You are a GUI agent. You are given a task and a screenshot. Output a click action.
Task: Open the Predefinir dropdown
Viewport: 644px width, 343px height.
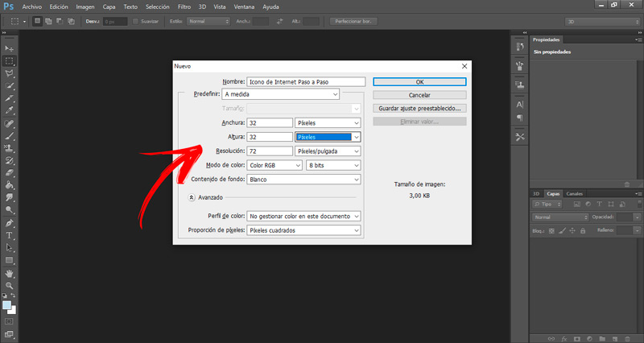point(280,94)
